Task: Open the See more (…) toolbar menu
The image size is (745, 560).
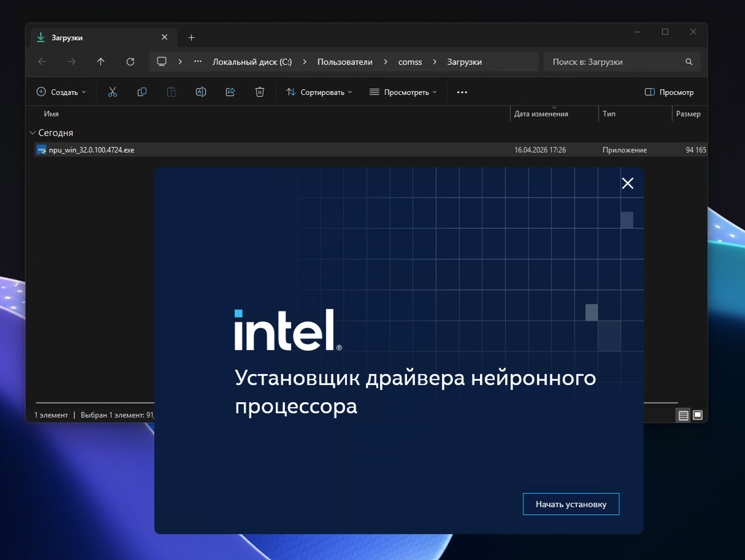Action: click(462, 92)
